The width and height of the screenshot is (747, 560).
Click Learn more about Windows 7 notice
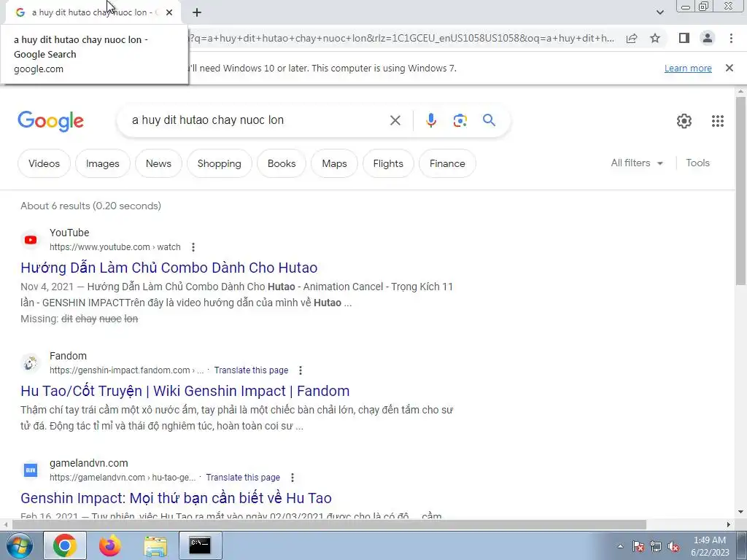[688, 68]
